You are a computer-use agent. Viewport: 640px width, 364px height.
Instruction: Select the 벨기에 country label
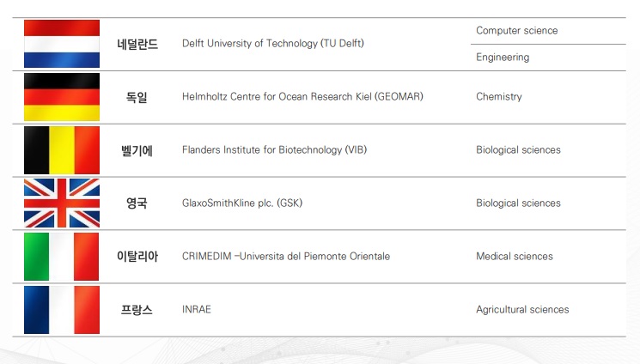(x=137, y=150)
